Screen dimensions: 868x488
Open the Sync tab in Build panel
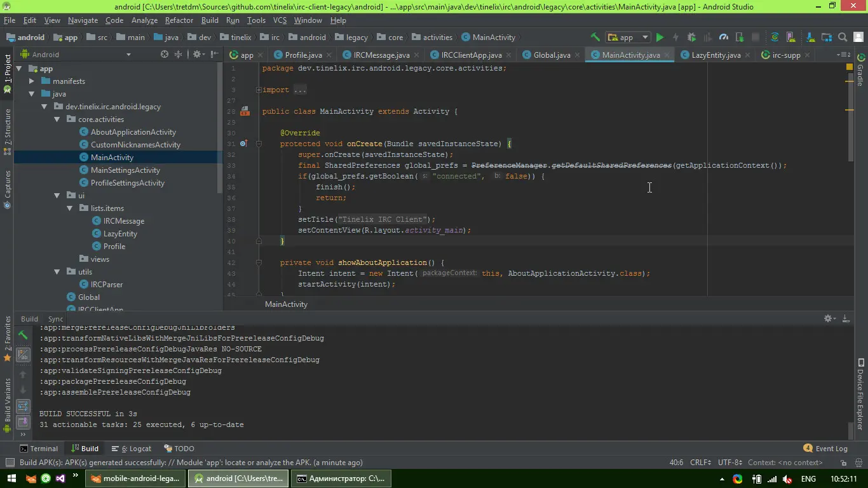56,319
